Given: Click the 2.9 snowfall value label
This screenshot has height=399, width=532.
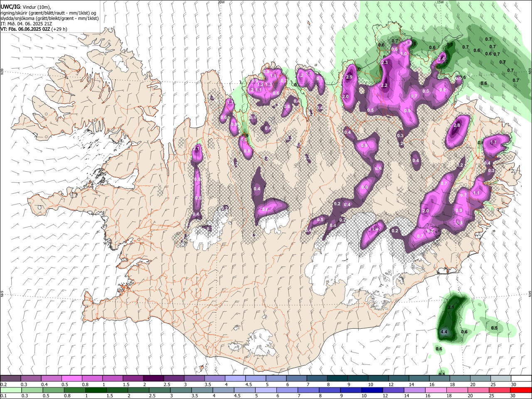Looking at the screenshot, I should (x=349, y=77).
